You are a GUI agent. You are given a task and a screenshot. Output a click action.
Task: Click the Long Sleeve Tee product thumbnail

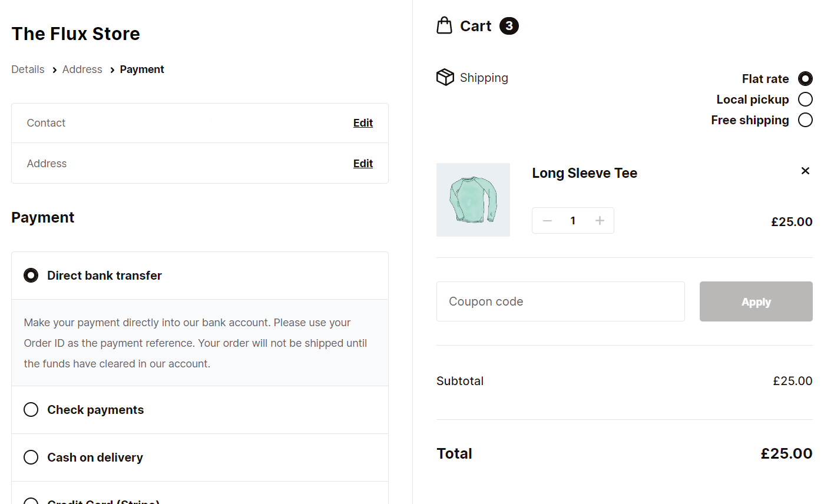point(473,200)
